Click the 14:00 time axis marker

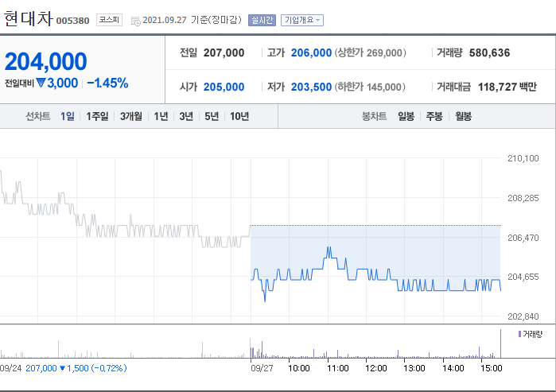(x=453, y=368)
